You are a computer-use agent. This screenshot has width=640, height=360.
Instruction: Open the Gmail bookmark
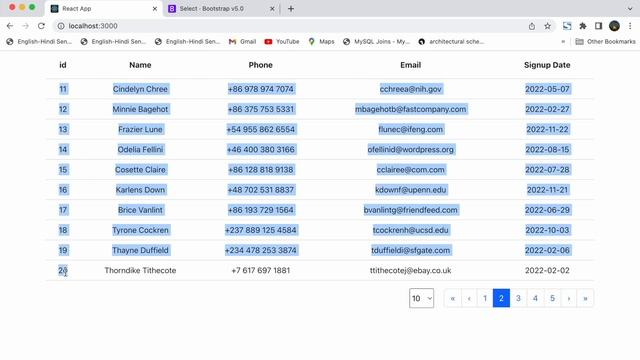tap(242, 42)
